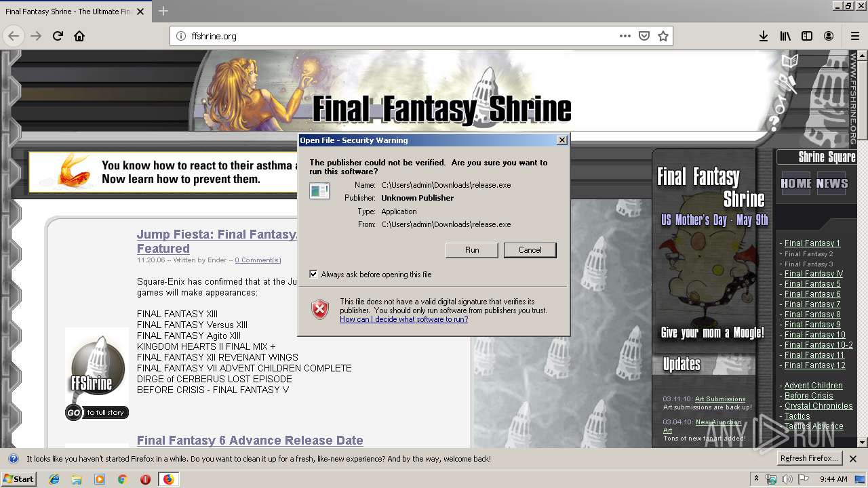868x488 pixels.
Task: Launch Opera from the taskbar
Action: pos(145,479)
